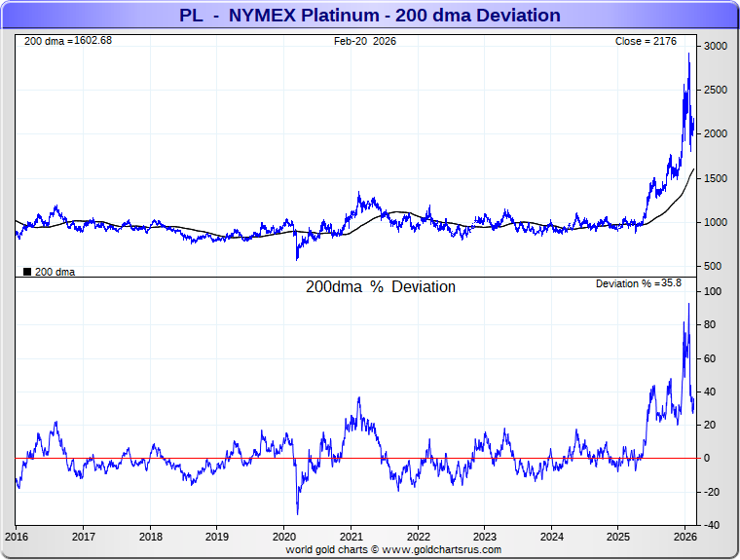Image resolution: width=740 pixels, height=560 pixels.
Task: Select the 2016 x-axis year label
Action: tap(17, 536)
